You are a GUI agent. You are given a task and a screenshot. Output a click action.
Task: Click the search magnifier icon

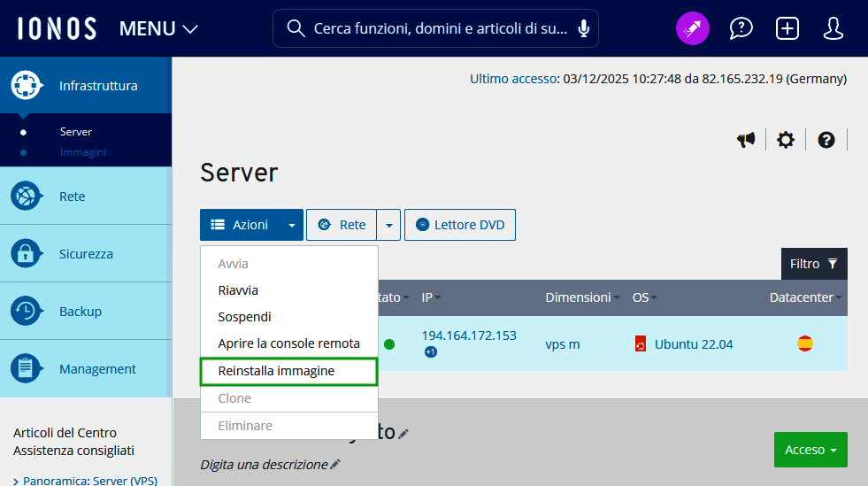point(296,28)
